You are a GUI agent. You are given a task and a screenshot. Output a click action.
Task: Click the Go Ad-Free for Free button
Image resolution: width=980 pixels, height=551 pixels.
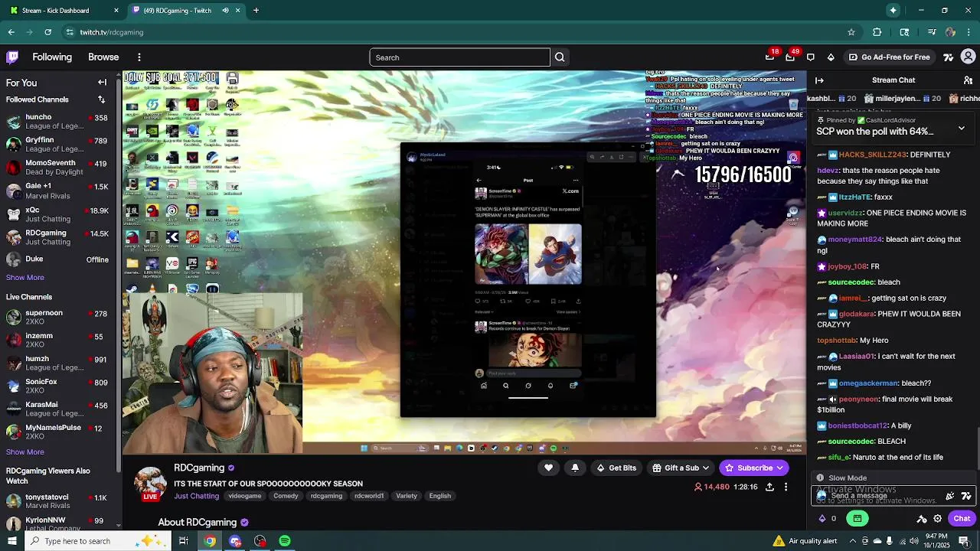coord(888,57)
